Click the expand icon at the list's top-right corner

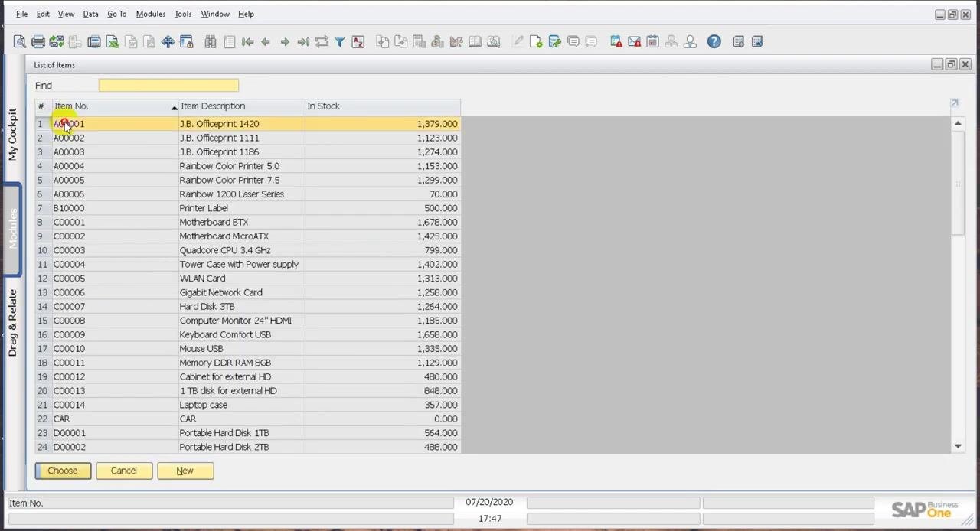click(955, 103)
